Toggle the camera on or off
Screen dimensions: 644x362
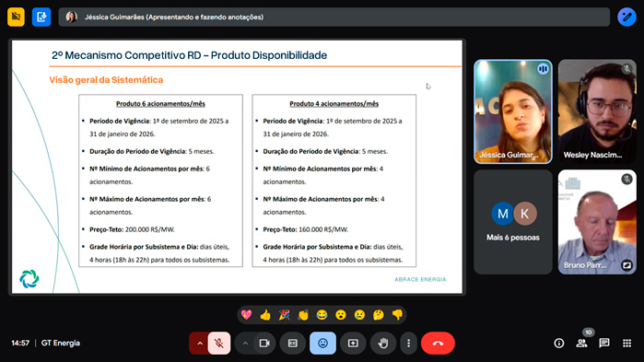tap(264, 343)
